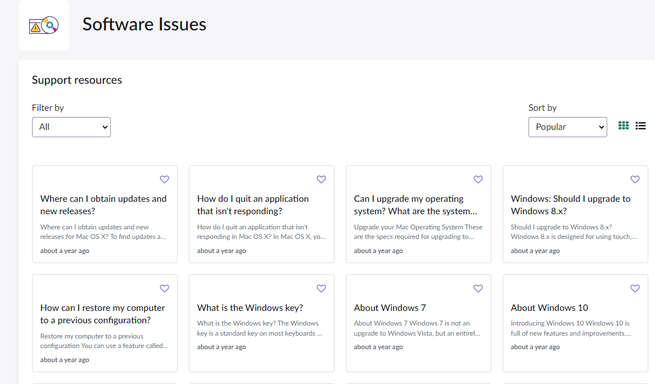The width and height of the screenshot is (655, 384).
Task: Switch to grid view layout
Action: click(x=623, y=125)
